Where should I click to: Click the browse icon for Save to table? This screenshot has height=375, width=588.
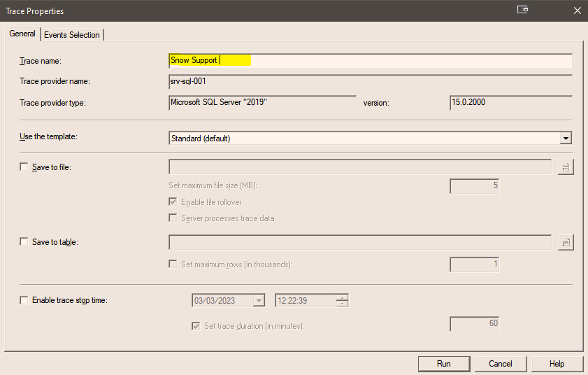pyautogui.click(x=566, y=243)
